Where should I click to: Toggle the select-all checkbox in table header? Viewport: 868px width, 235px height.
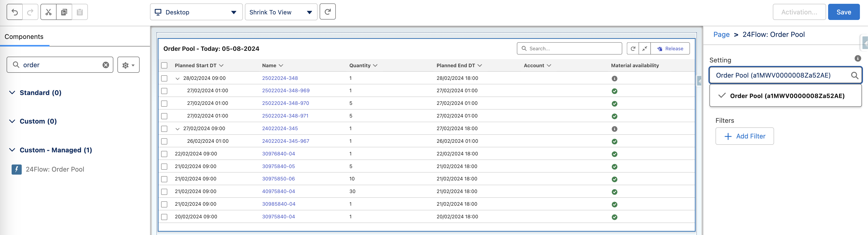click(164, 66)
